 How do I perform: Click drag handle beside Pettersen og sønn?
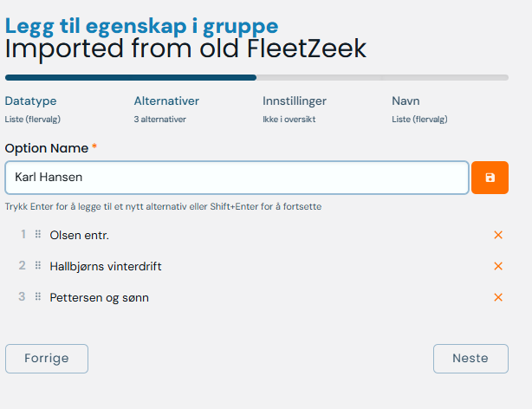tap(38, 297)
